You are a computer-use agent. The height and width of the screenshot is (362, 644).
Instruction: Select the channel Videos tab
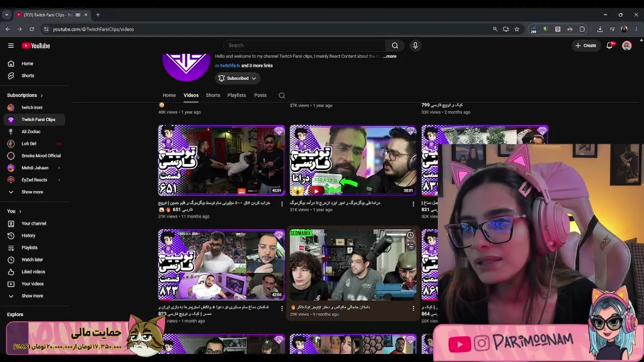(191, 96)
